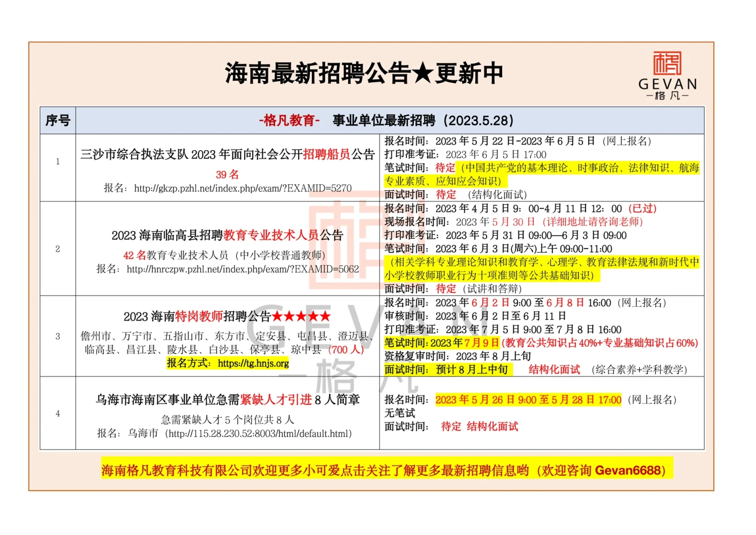This screenshot has width=756, height=535.
Task: Click 面试时间 待定 (试讲和答辩) line
Action: 453,289
